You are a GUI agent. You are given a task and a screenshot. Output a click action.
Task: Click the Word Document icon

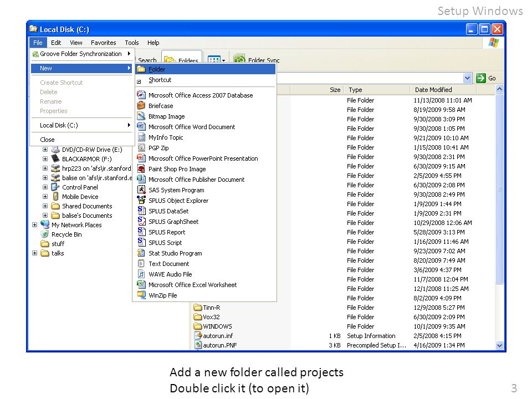pyautogui.click(x=141, y=126)
